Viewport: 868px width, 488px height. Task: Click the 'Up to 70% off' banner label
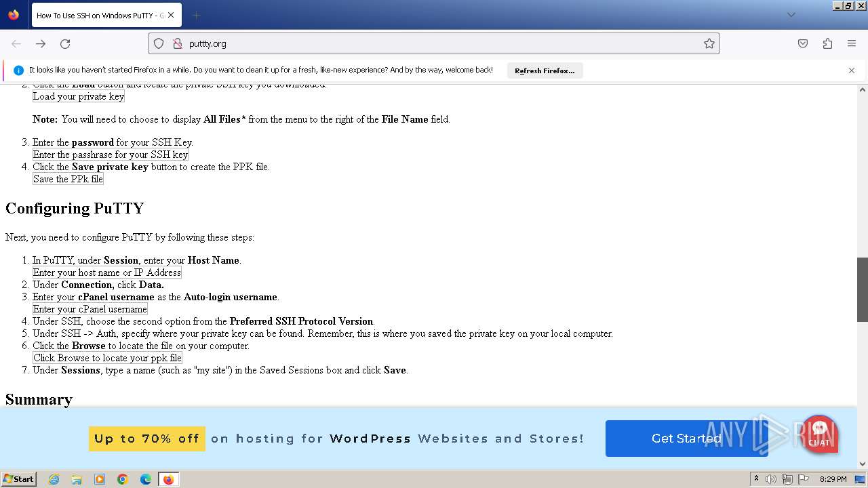[147, 439]
